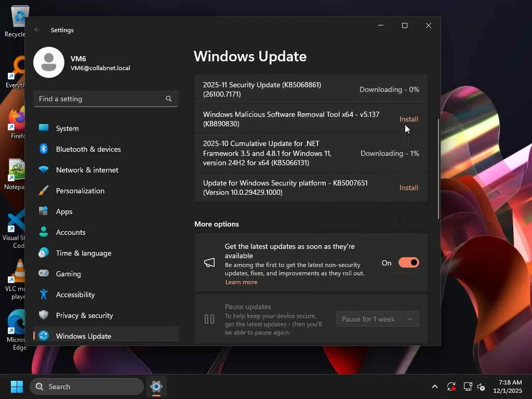
Task: Install the Windows Security platform update
Action: click(408, 188)
